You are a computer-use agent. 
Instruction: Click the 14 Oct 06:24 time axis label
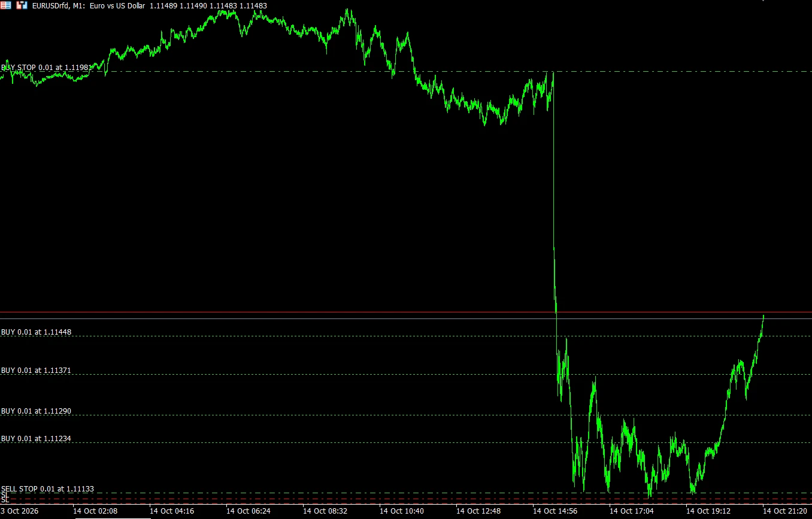(x=249, y=511)
